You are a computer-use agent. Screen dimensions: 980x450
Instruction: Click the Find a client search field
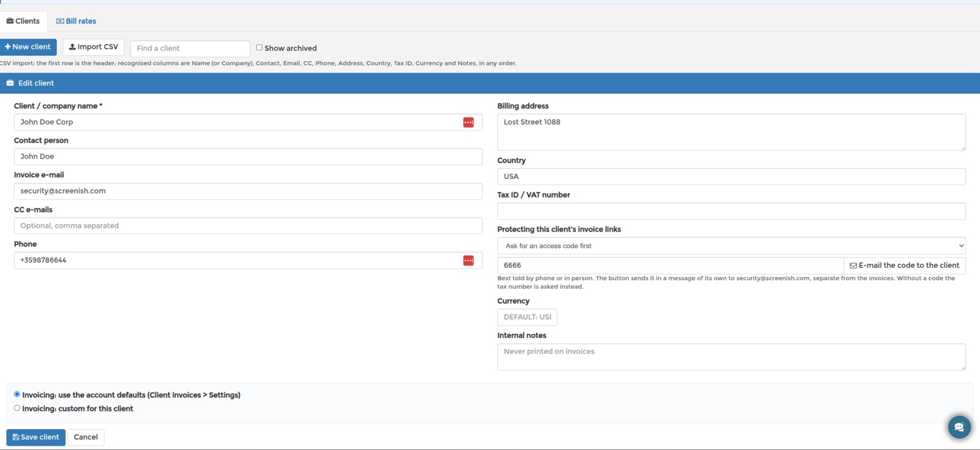pyautogui.click(x=190, y=48)
